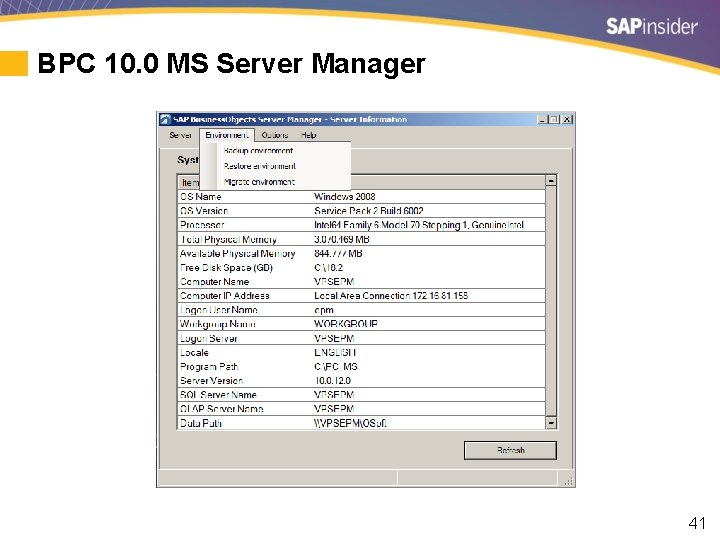Viewport: 720px width, 540px height.
Task: Maximize the Server Manager window
Action: click(x=555, y=119)
